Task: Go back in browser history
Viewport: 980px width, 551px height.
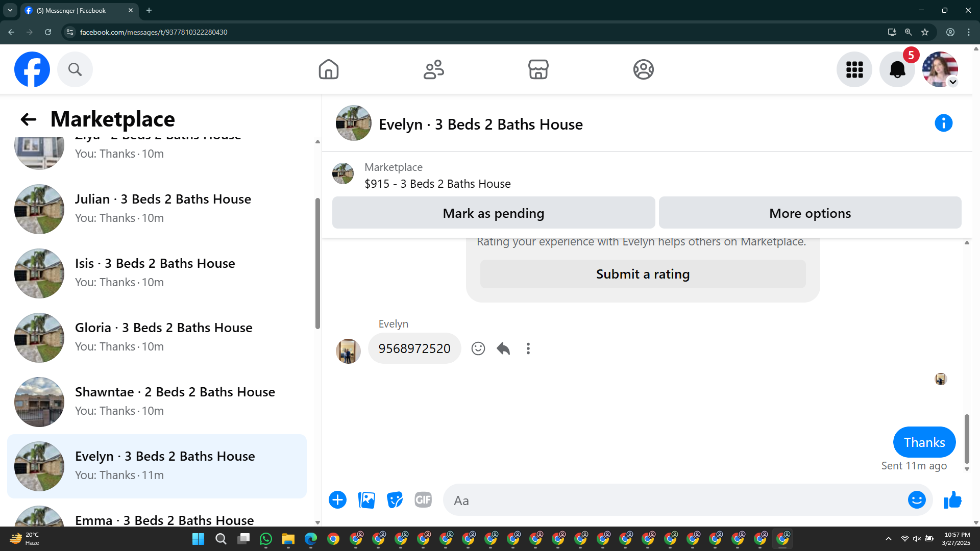Action: click(11, 32)
